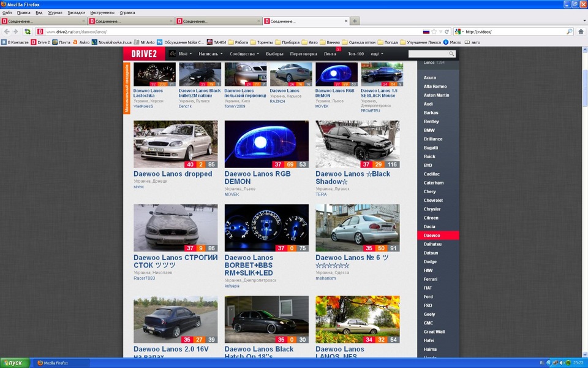Image resolution: width=588 pixels, height=368 pixels.
Task: Open Daewoo Lanos RGB DEMON large title
Action: pyautogui.click(x=257, y=178)
